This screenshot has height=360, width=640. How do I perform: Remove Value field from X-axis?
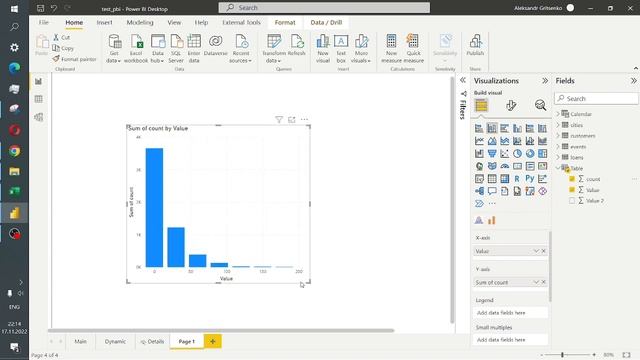coord(544,251)
